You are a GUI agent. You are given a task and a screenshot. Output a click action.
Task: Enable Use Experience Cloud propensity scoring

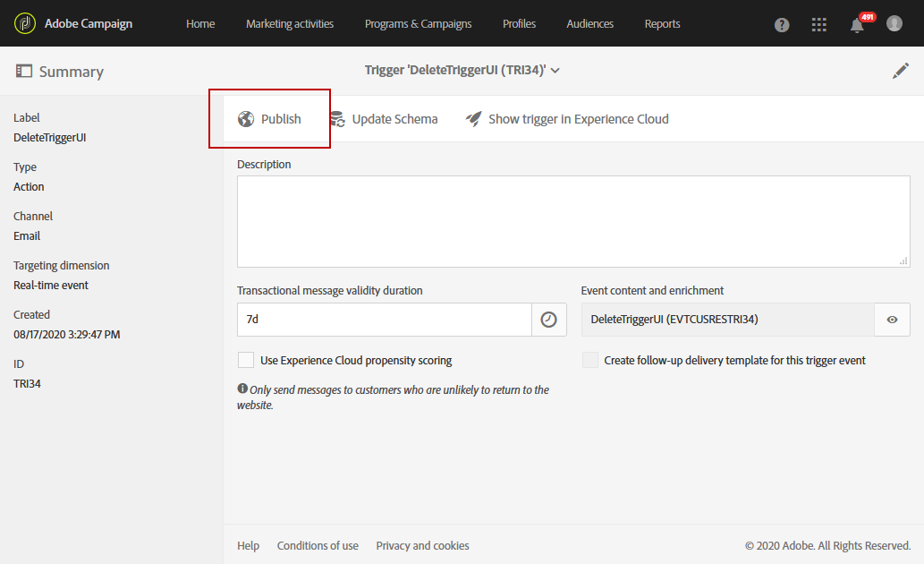point(246,360)
